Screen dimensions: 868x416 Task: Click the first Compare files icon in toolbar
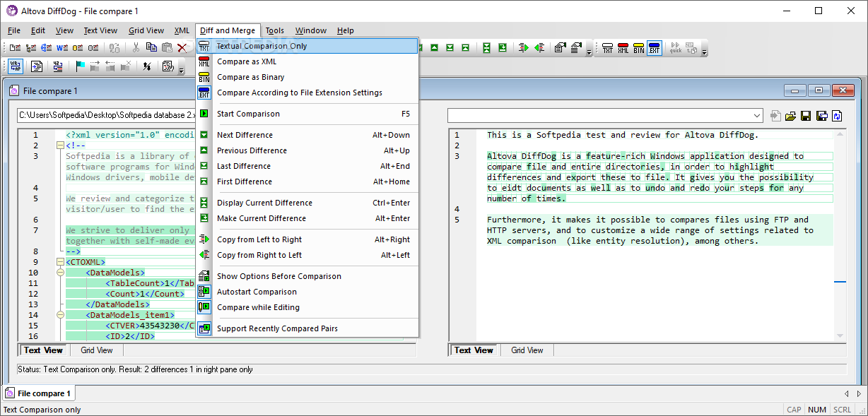(x=16, y=48)
